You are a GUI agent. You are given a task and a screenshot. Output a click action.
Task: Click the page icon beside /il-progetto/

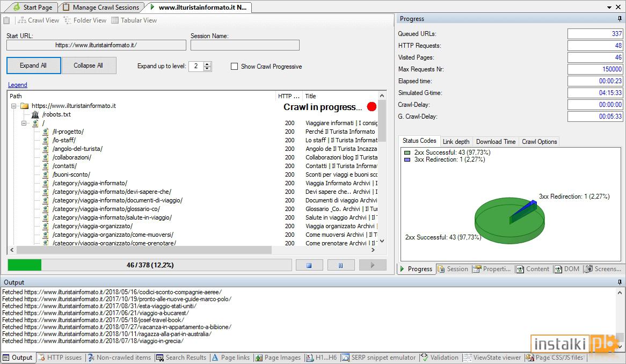(46, 132)
